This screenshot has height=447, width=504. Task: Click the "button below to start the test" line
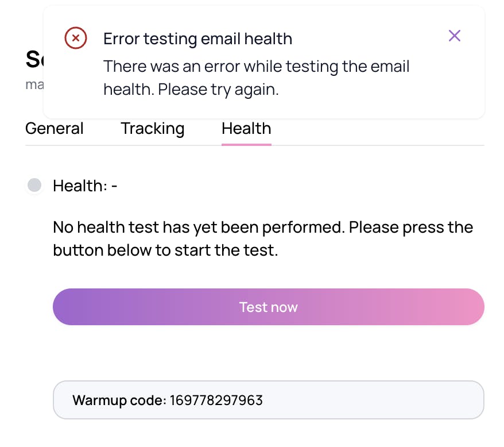165,251
